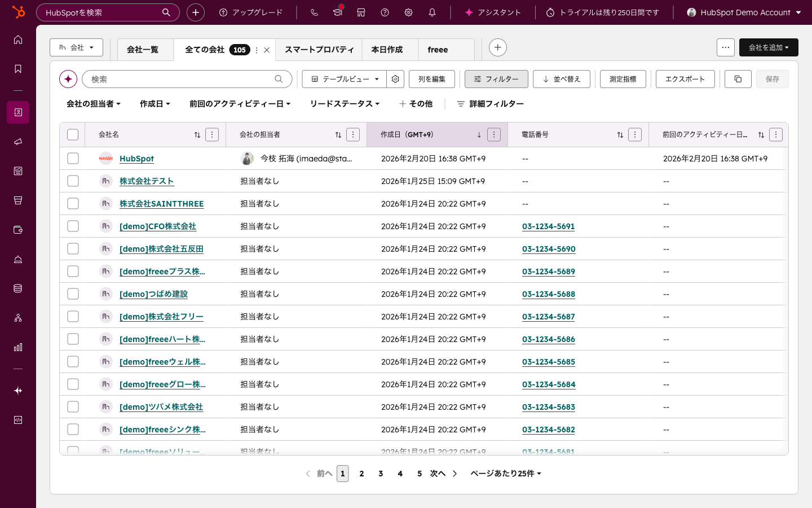Select the Marketing megaphone icon in sidebar

click(17, 142)
